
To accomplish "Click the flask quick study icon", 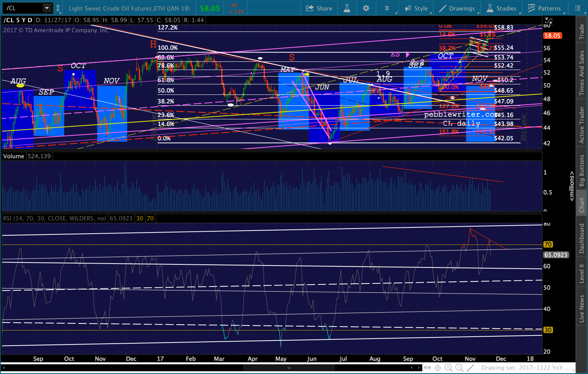I will coord(346,8).
